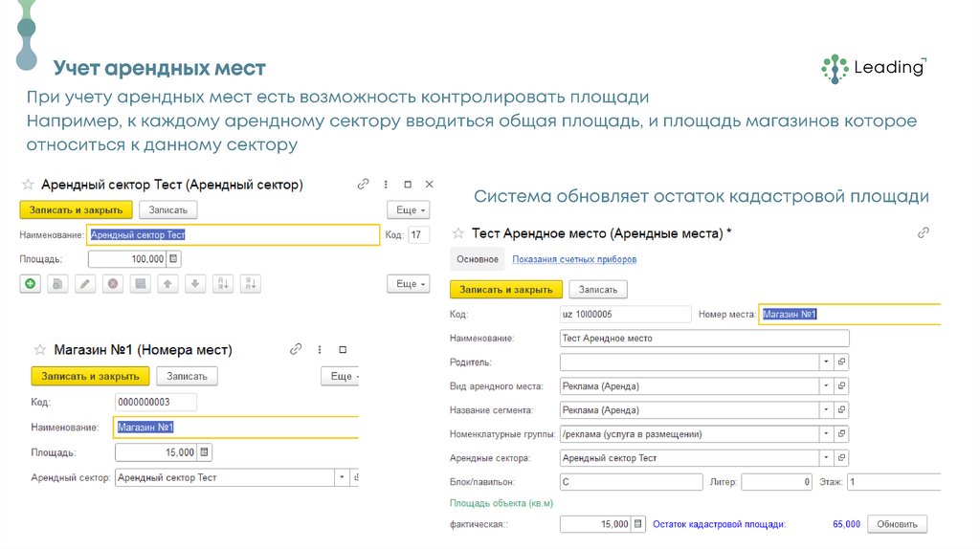Expand the Номенклатурные группы dropdown
This screenshot has width=980, height=549.
(x=826, y=433)
